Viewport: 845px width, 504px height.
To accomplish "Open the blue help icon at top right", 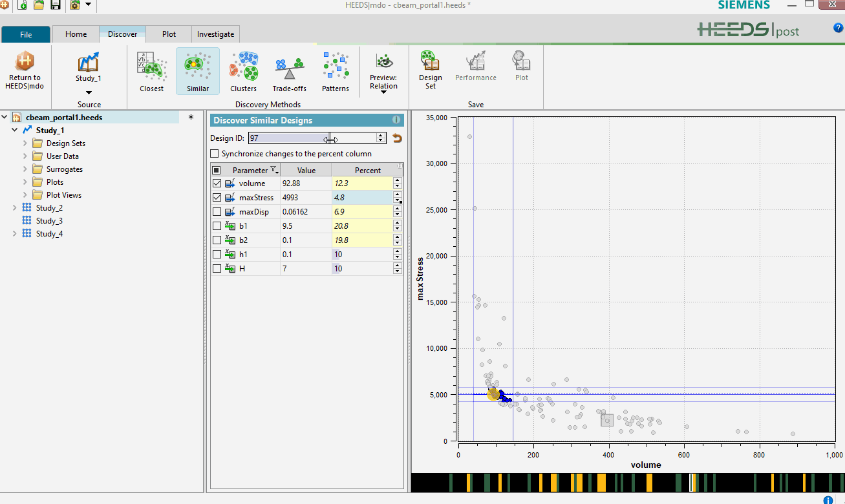I will tap(839, 28).
